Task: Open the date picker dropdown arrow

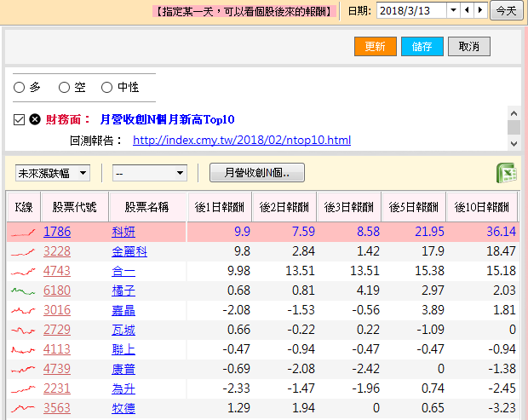Action: (x=453, y=10)
